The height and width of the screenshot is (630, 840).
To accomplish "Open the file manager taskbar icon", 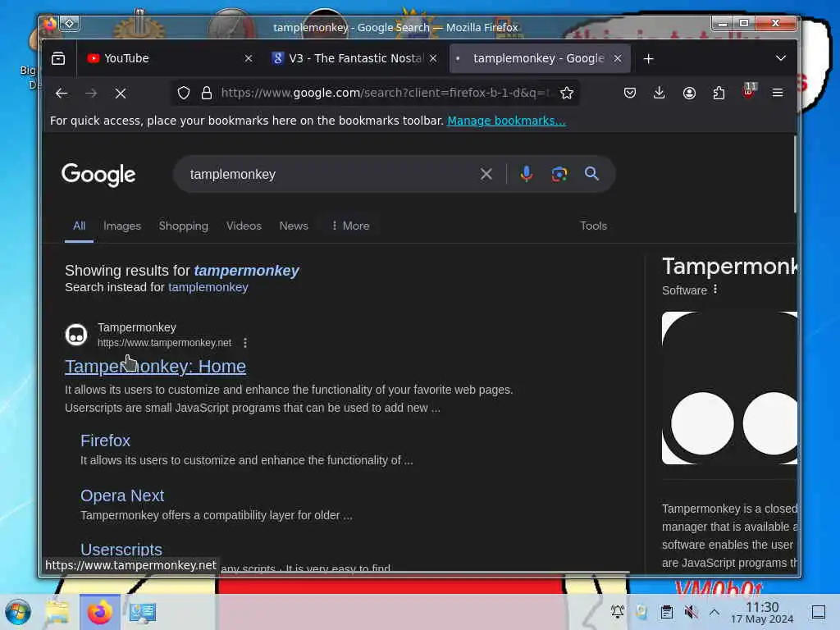I will coord(57,612).
